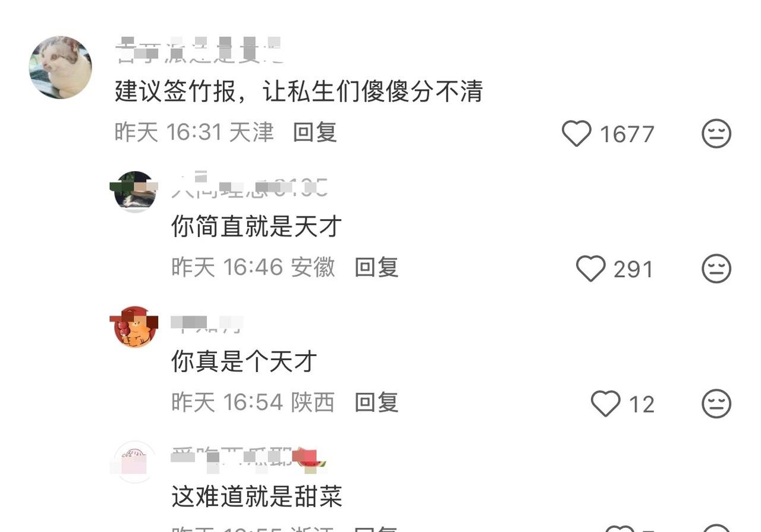Open the pink avatar beside 这难道就是甜菜
The image size is (761, 532).
coord(135,462)
